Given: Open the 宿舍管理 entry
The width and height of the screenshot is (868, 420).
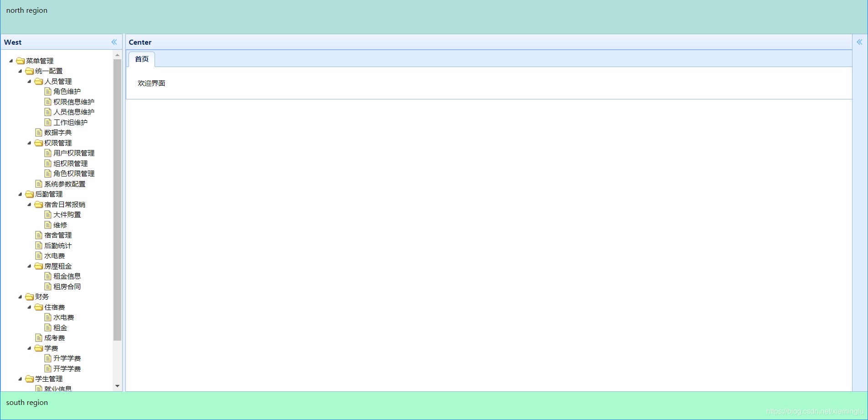Looking at the screenshot, I should click(58, 235).
